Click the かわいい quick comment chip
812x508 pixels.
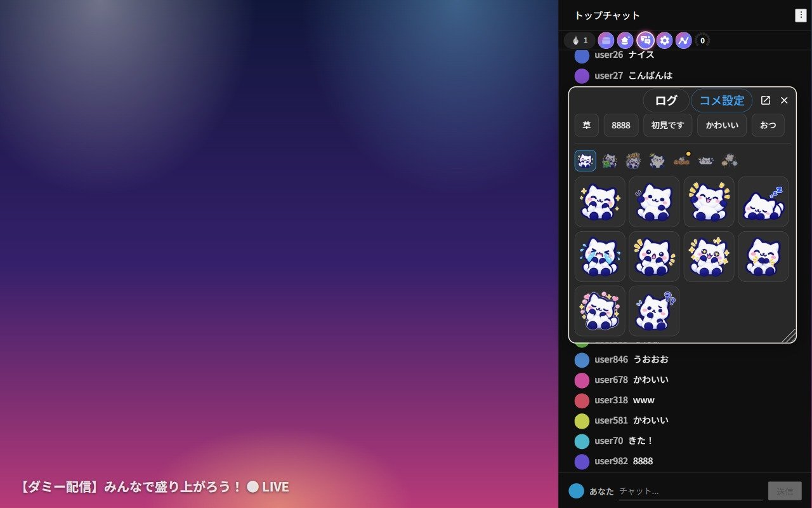point(722,125)
